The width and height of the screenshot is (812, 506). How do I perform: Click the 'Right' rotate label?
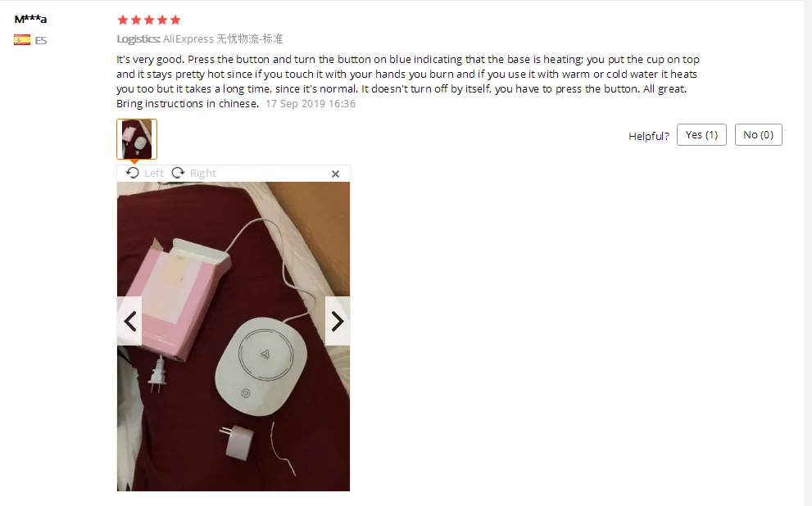[x=203, y=174]
